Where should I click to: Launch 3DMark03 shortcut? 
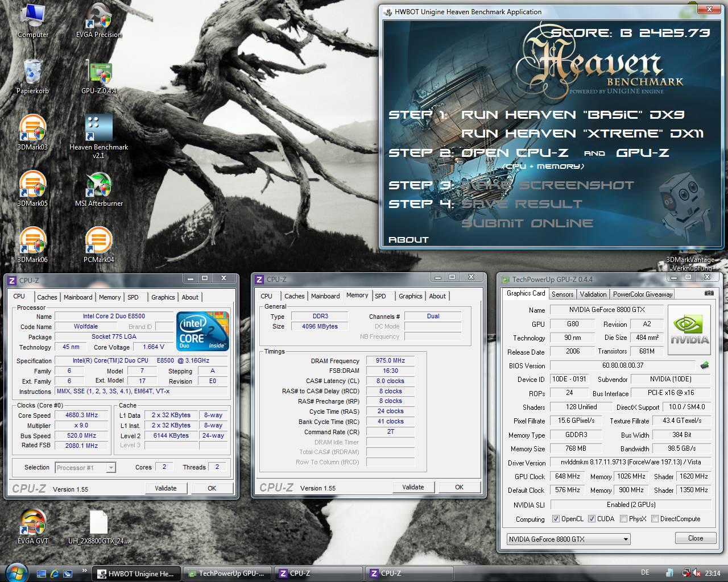click(x=32, y=132)
